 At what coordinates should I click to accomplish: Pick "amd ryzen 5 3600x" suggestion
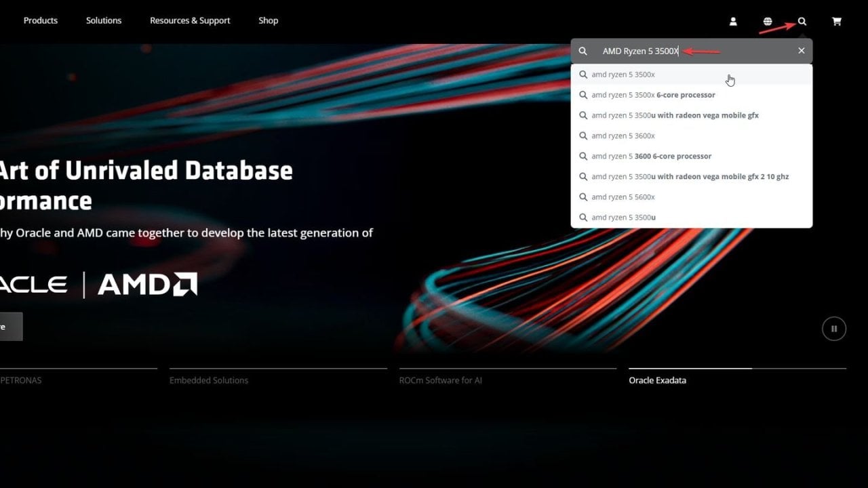pyautogui.click(x=623, y=136)
